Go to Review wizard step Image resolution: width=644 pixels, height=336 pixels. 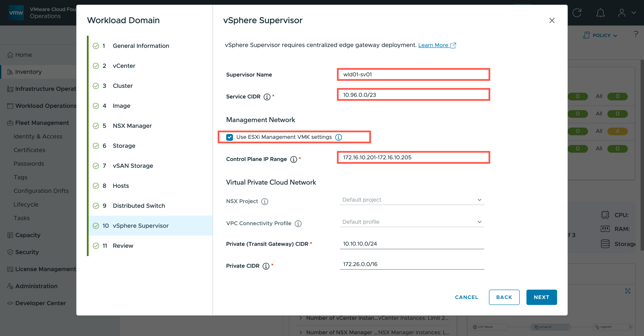tap(123, 246)
